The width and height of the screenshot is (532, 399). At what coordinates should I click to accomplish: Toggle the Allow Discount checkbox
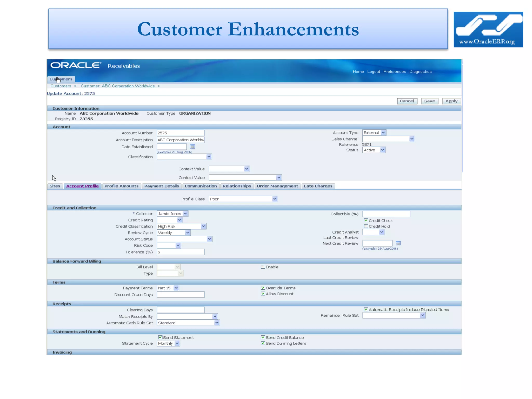[263, 294]
